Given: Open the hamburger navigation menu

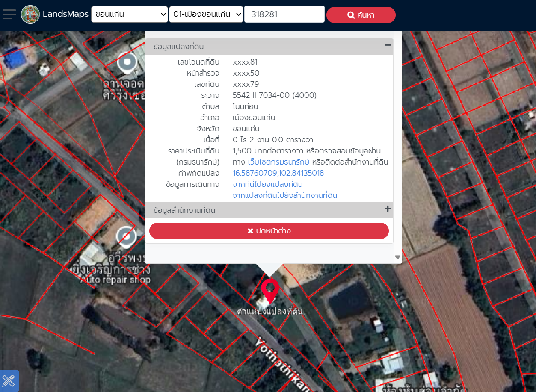Looking at the screenshot, I should coord(9,14).
